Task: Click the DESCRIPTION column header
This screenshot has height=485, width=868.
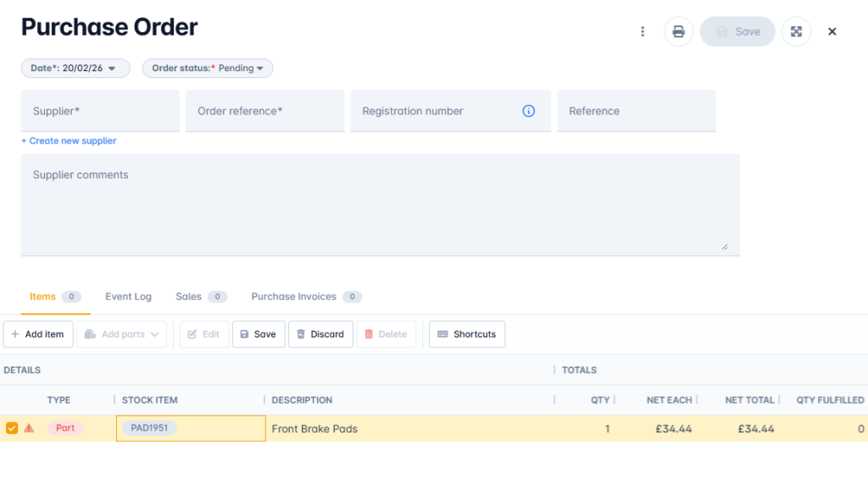Action: [302, 399]
